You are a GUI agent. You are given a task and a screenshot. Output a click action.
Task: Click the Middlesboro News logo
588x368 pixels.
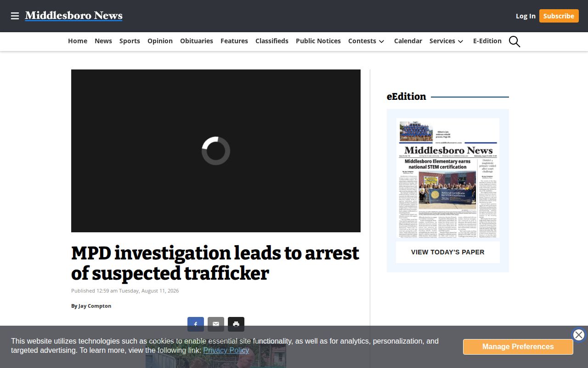coord(74,16)
